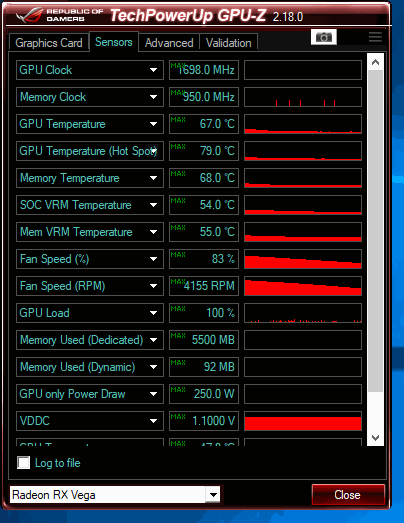404x523 pixels.
Task: Click the Close button
Action: coord(348,495)
